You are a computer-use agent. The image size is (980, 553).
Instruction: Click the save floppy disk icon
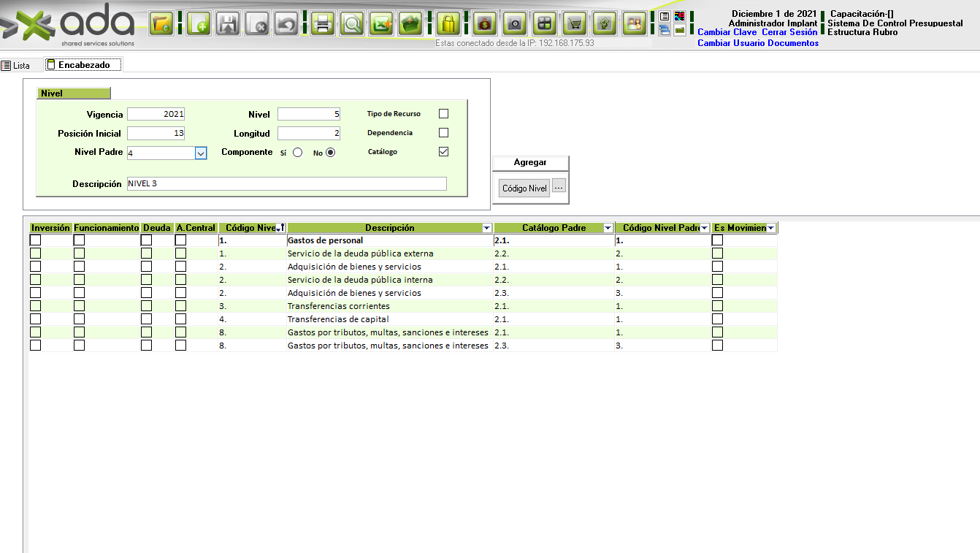click(x=227, y=24)
